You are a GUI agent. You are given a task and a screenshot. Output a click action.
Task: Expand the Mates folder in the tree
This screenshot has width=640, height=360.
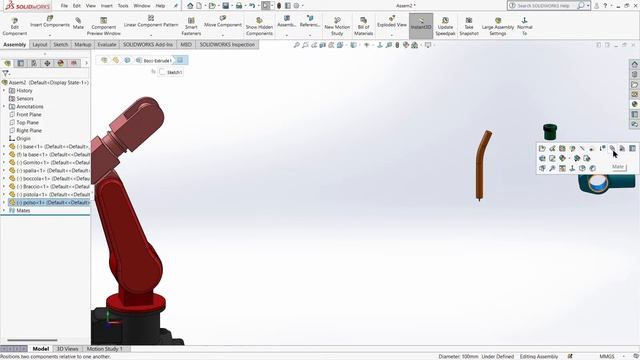[4, 211]
